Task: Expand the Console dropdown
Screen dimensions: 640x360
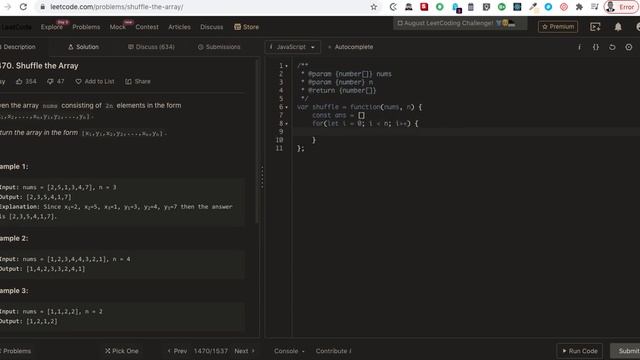Action: pos(289,351)
